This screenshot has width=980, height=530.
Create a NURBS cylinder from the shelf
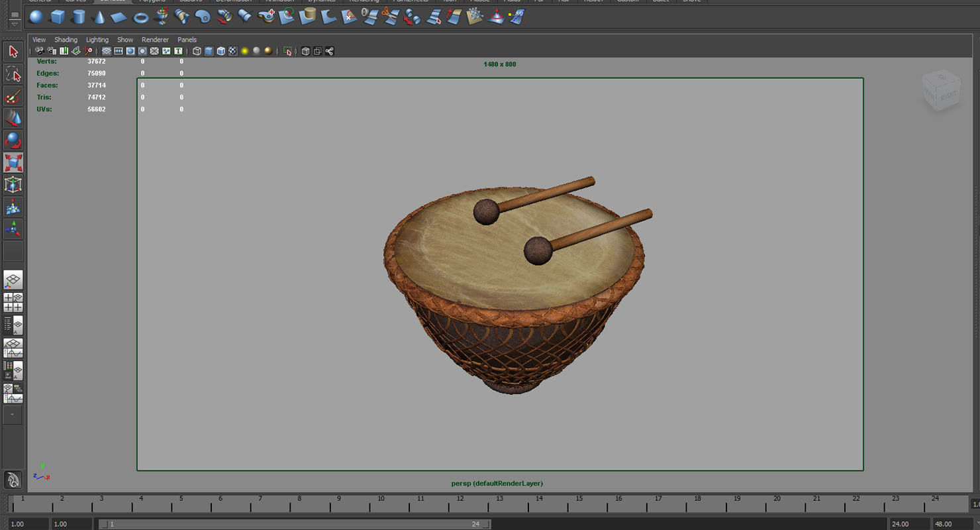pos(78,17)
